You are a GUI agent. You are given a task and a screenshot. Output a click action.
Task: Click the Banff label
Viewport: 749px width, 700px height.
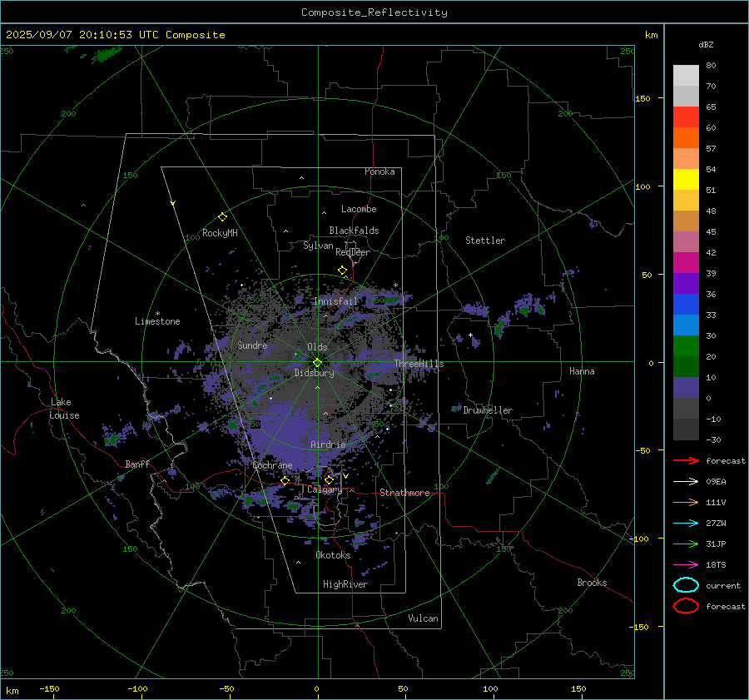point(137,464)
